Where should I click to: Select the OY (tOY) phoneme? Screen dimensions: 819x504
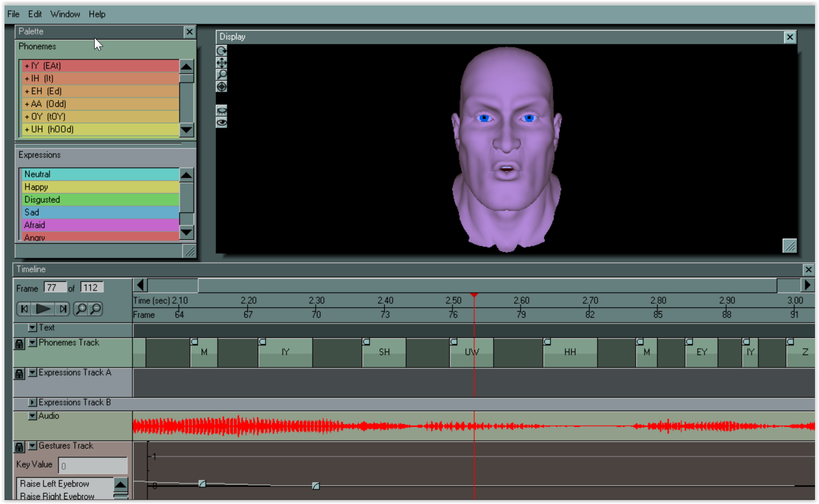point(100,117)
